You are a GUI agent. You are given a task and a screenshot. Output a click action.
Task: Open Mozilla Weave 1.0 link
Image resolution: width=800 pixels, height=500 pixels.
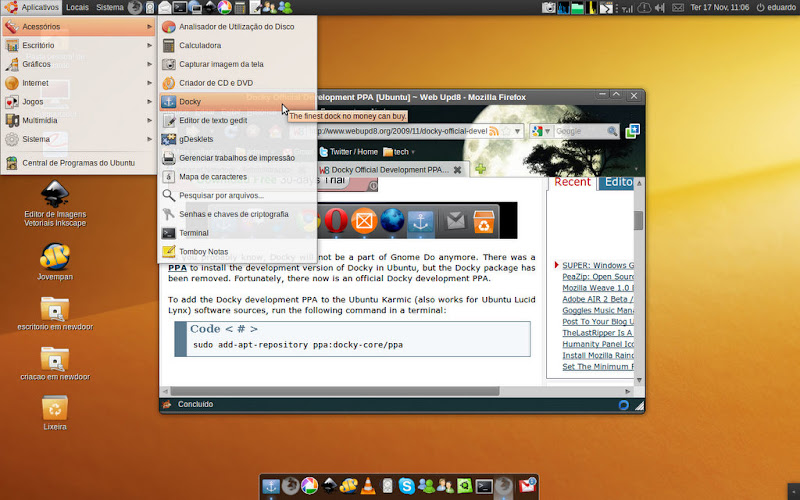(x=598, y=288)
